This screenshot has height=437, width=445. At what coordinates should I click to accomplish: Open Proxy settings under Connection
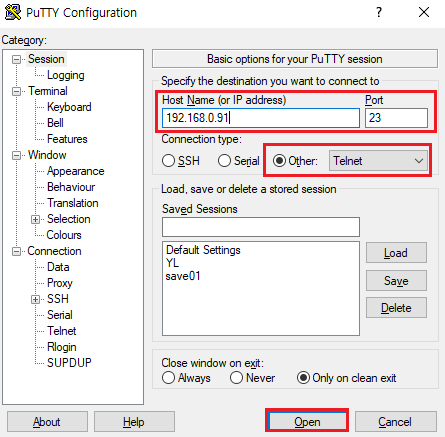coord(60,283)
